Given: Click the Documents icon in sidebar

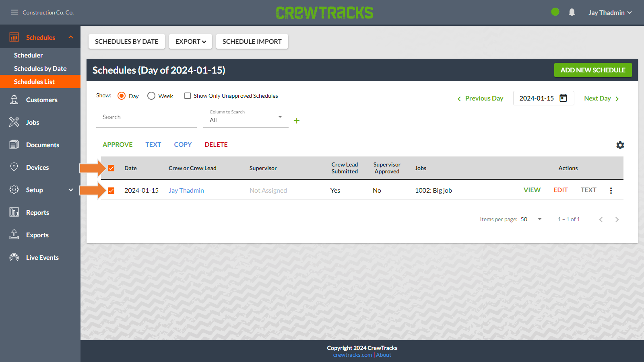Looking at the screenshot, I should pyautogui.click(x=14, y=145).
